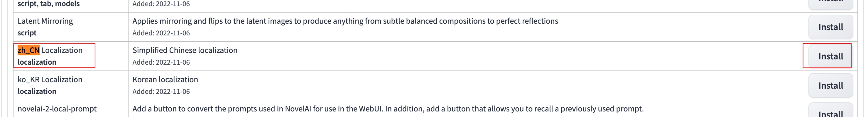
Task: Click the added date under Latent Mirroring description
Action: (x=161, y=33)
